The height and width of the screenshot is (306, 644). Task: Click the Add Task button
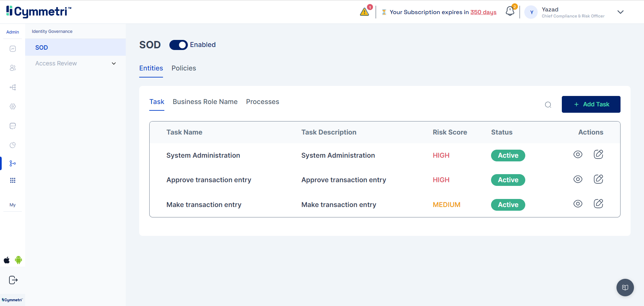[x=591, y=104]
